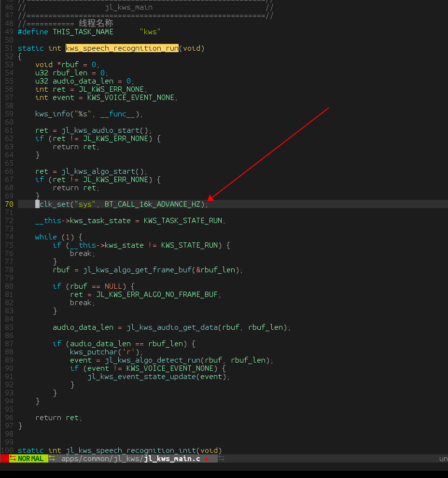
Task: Click the jl_kws_main comment title on line 46
Action: 128,7
